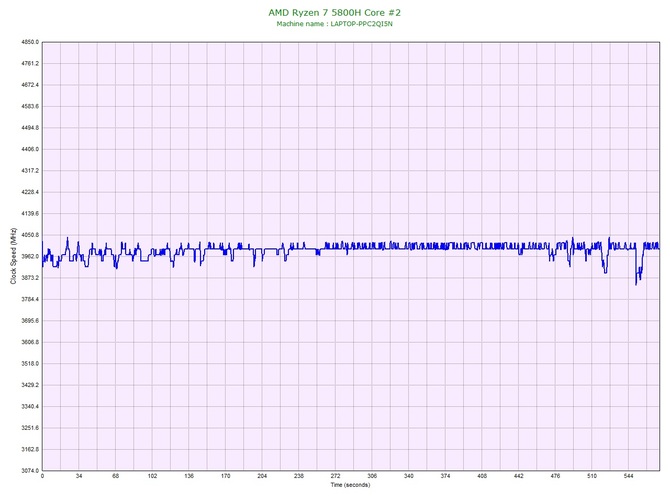Viewport: 670px width, 502px height.
Task: Click the 238 tick on time axis
Action: point(299,476)
